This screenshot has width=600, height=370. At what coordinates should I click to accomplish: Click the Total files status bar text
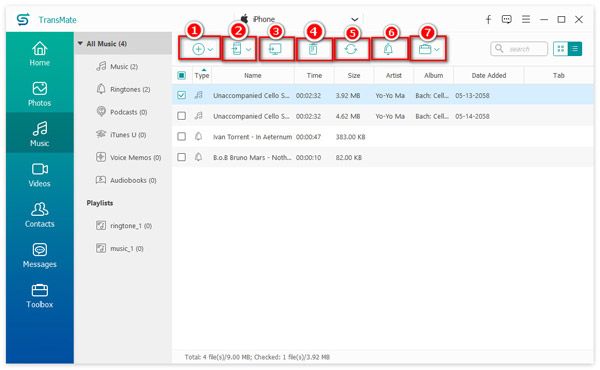(x=257, y=357)
